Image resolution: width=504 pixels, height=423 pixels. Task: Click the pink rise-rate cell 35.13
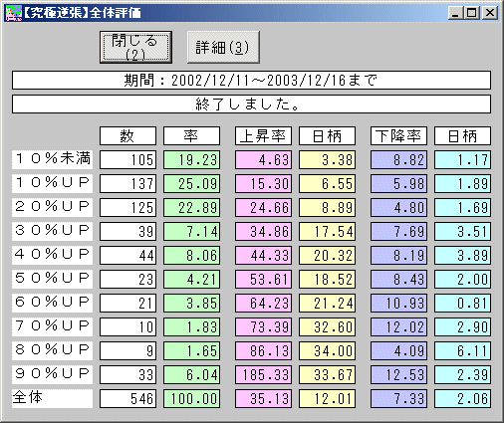click(x=263, y=398)
